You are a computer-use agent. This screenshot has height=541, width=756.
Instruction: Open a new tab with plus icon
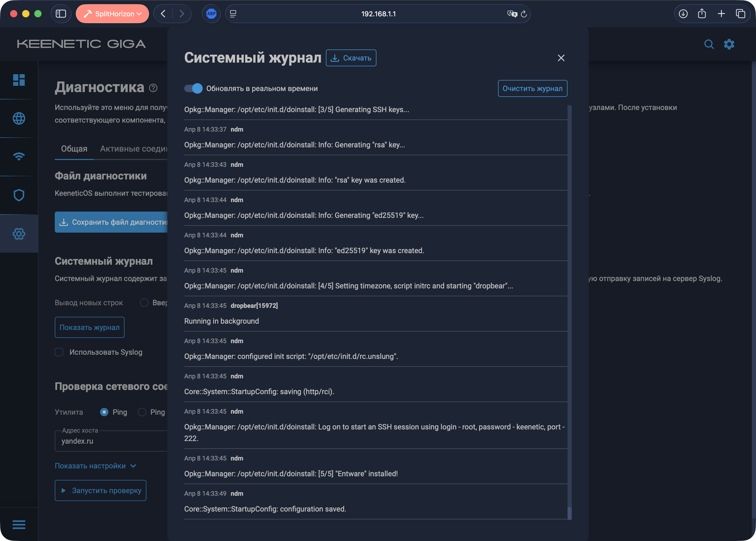tap(721, 14)
